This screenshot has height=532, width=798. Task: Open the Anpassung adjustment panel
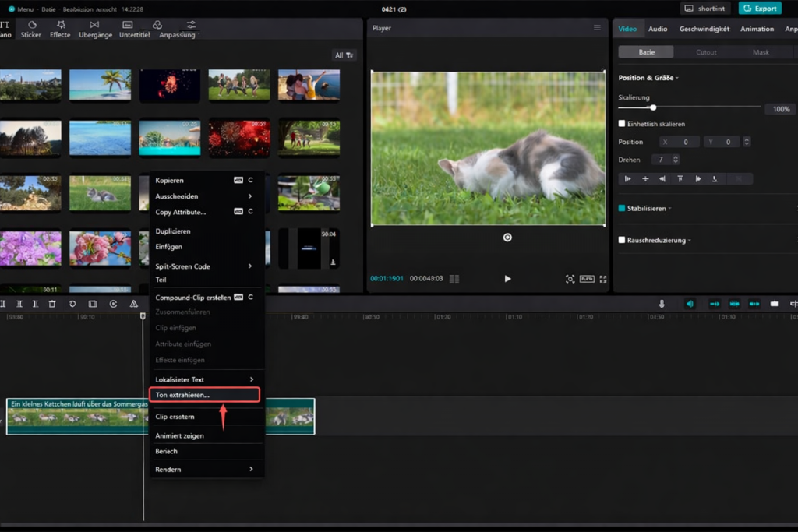[177, 30]
